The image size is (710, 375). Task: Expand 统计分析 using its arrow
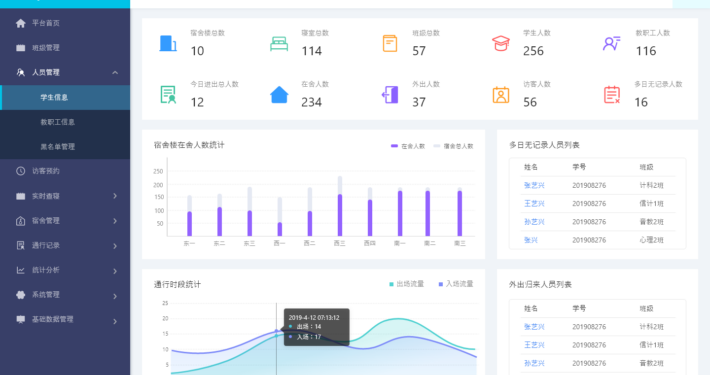(115, 271)
